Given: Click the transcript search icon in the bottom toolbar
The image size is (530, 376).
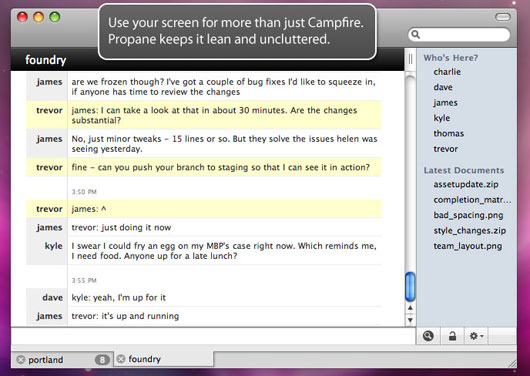Looking at the screenshot, I should 428,336.
